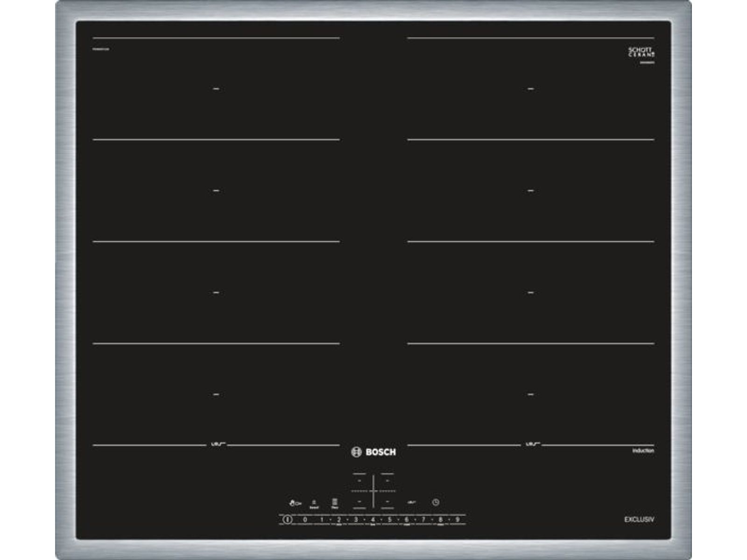The width and height of the screenshot is (747, 560).
Task: Click the induction label text
Action: pos(643,451)
